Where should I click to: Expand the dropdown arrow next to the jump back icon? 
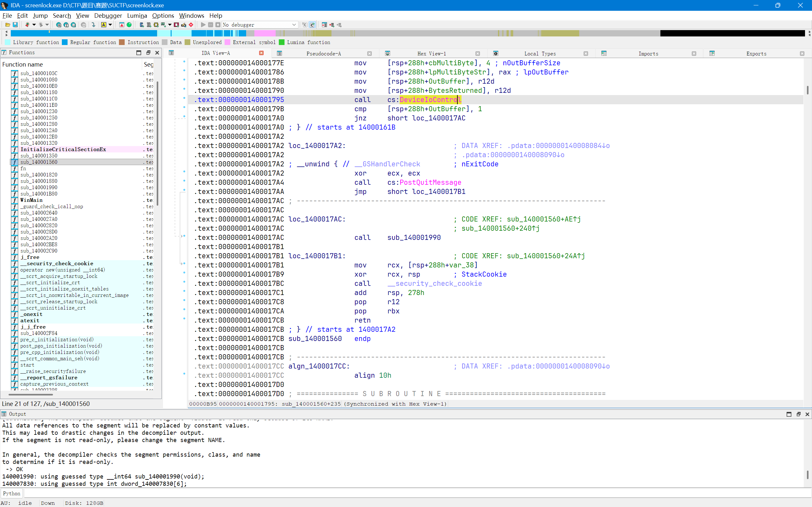coord(34,25)
